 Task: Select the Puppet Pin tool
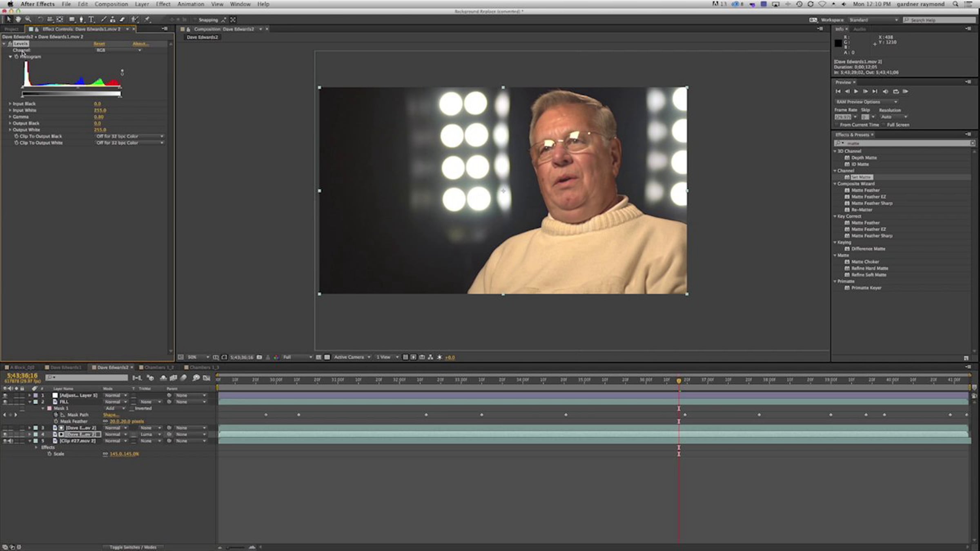(147, 19)
